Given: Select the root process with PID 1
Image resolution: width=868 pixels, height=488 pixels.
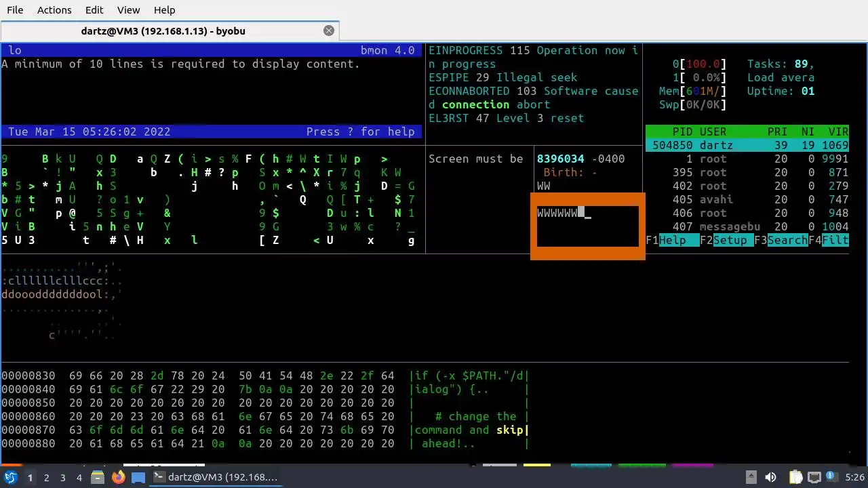Looking at the screenshot, I should click(747, 159).
